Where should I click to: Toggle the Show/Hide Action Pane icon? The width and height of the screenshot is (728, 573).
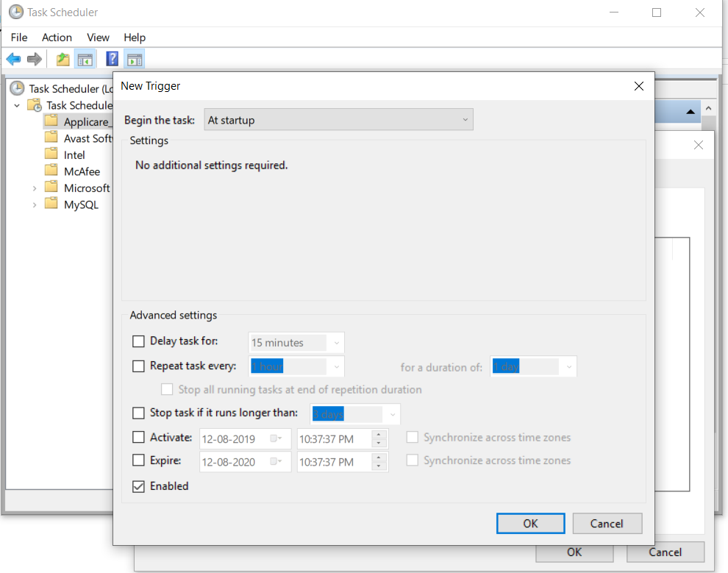(x=134, y=59)
